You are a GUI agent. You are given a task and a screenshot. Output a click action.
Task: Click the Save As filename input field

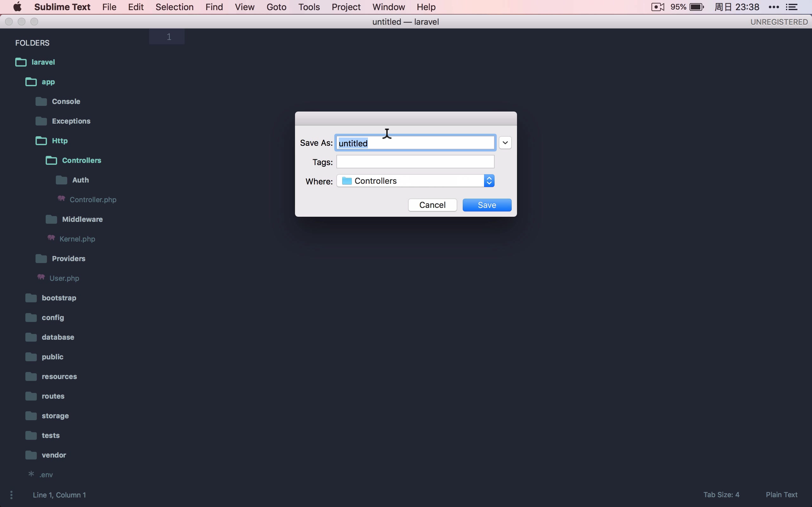click(416, 142)
